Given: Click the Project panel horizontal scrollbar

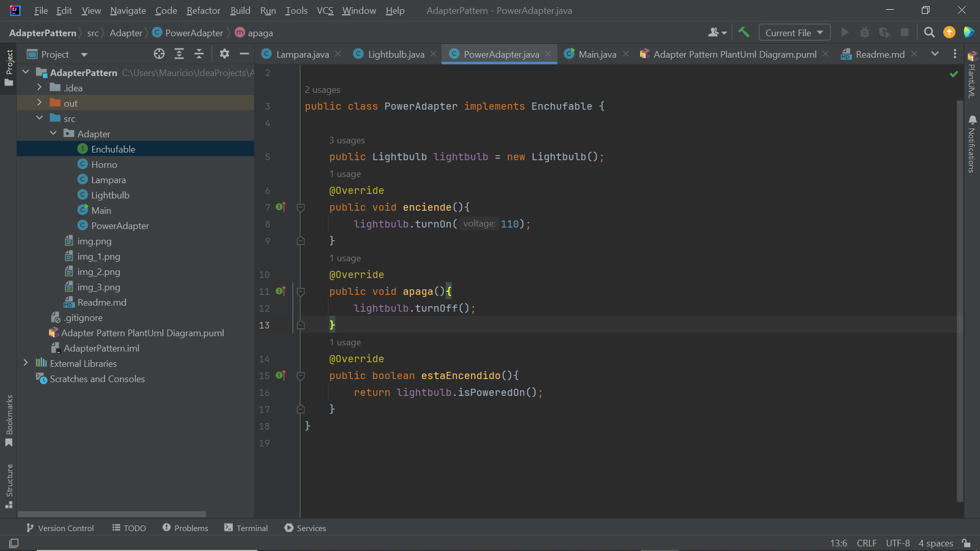Looking at the screenshot, I should pyautogui.click(x=112, y=514).
